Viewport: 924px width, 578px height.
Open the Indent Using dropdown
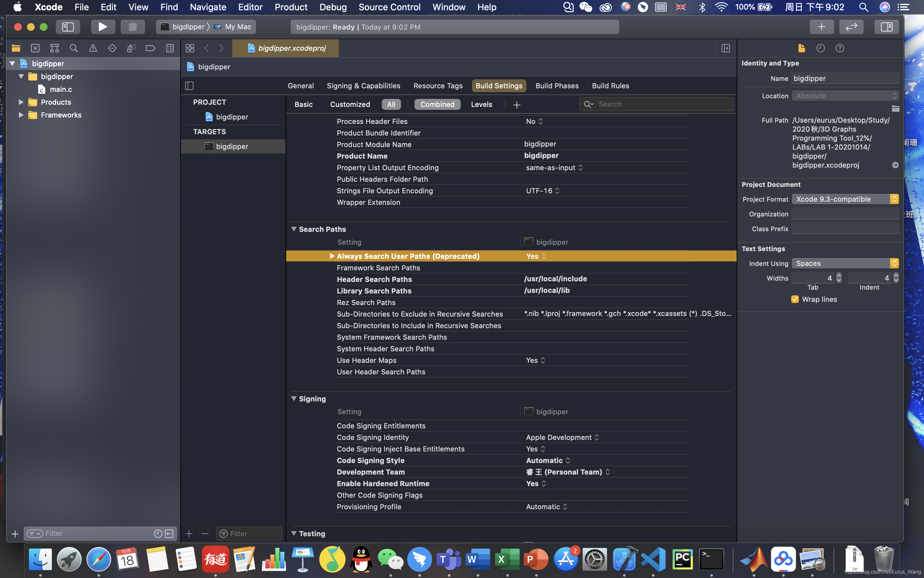pyautogui.click(x=845, y=263)
